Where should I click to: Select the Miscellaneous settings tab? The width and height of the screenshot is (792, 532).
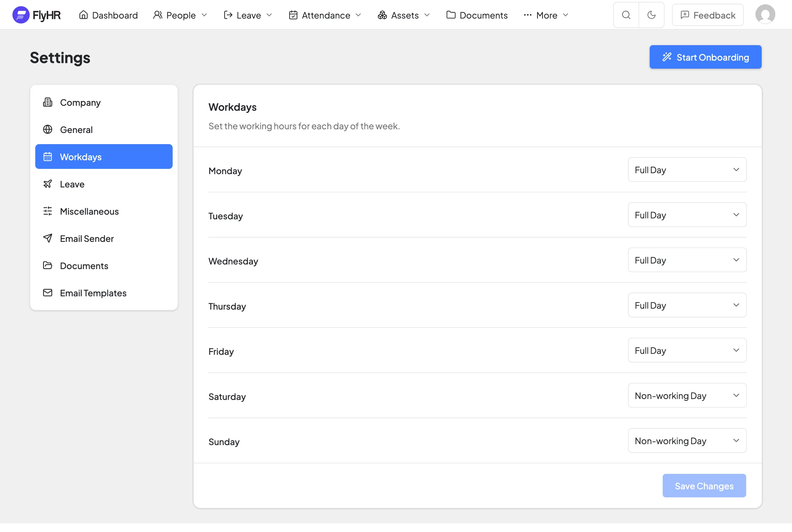click(104, 211)
